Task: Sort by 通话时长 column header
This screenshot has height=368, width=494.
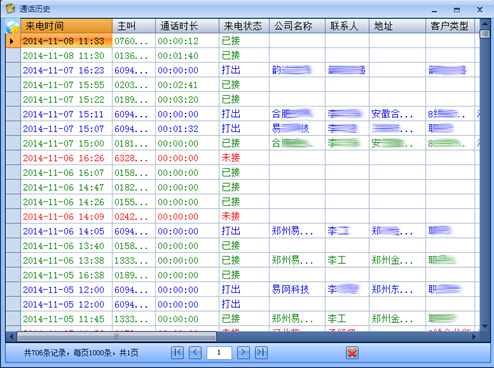Action: 187,26
